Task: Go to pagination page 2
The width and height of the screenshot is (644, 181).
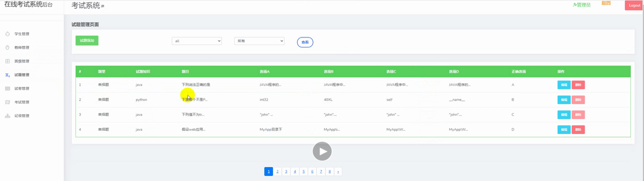Action: coord(277,172)
